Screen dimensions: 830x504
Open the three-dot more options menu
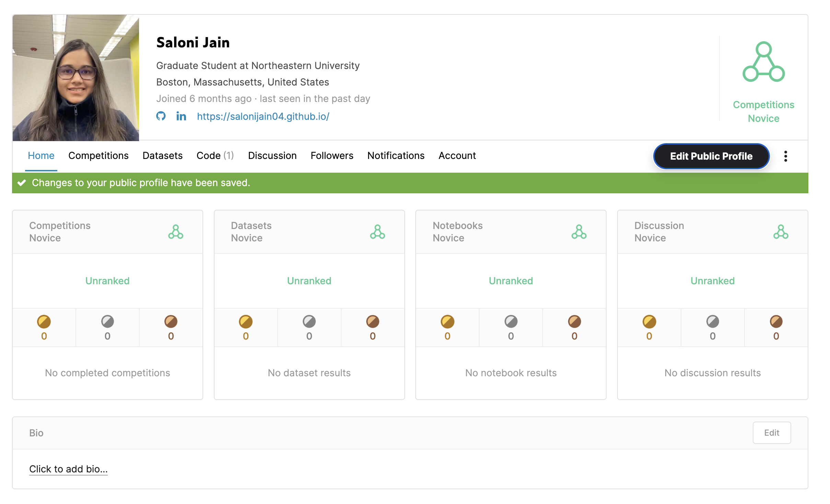(x=785, y=156)
